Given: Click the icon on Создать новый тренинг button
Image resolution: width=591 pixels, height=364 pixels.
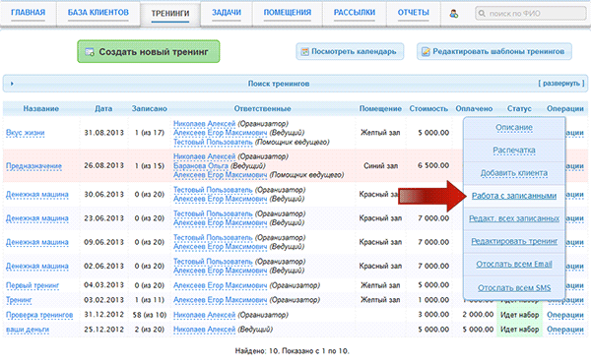Looking at the screenshot, I should tap(90, 52).
